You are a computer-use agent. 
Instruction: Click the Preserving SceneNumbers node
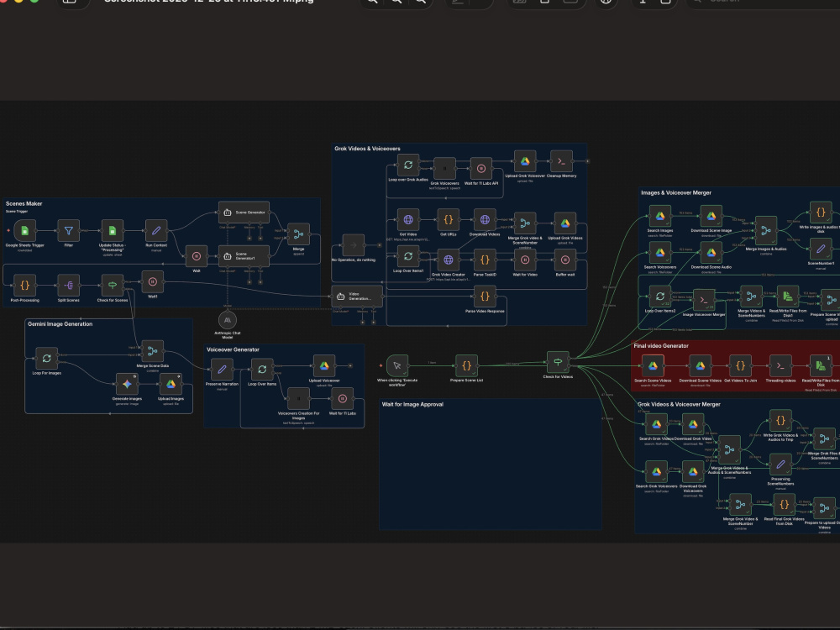780,464
